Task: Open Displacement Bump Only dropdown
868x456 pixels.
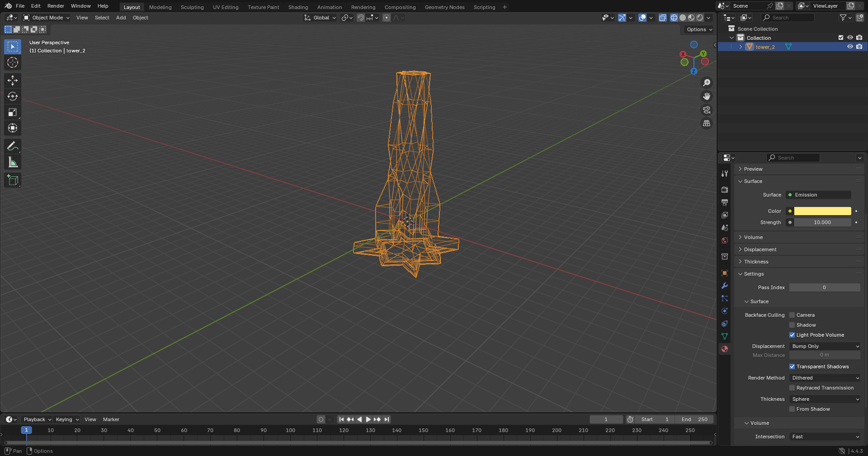Action: [825, 346]
